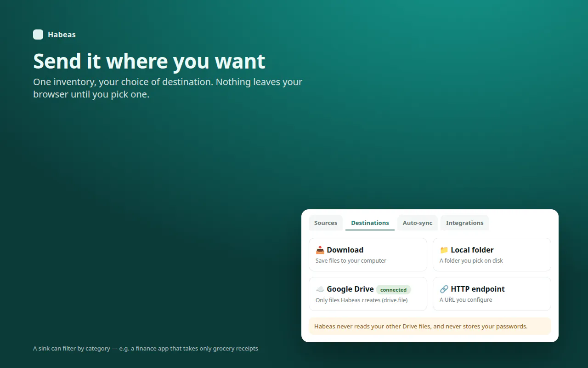Click the Download inbox tray icon
This screenshot has width=588, height=368.
(x=320, y=250)
